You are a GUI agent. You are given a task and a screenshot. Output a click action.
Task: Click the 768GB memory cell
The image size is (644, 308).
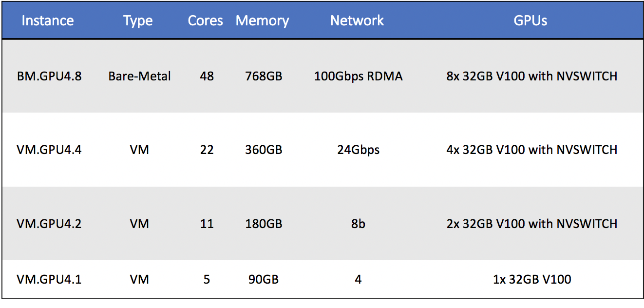pos(264,77)
